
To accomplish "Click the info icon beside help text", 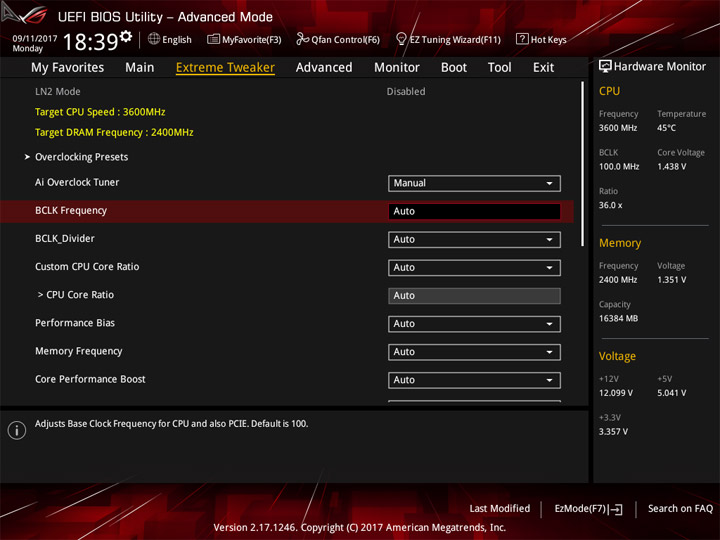I will click(17, 430).
